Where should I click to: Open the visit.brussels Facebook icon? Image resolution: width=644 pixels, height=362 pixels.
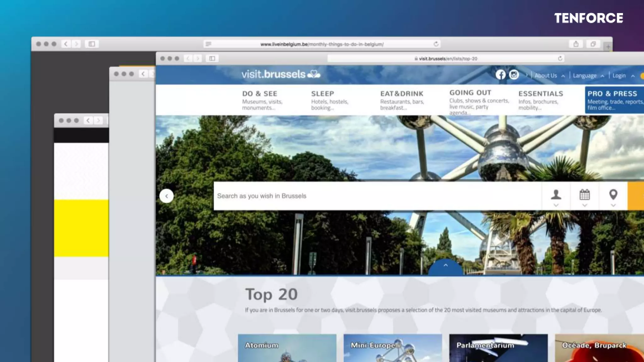pos(501,75)
